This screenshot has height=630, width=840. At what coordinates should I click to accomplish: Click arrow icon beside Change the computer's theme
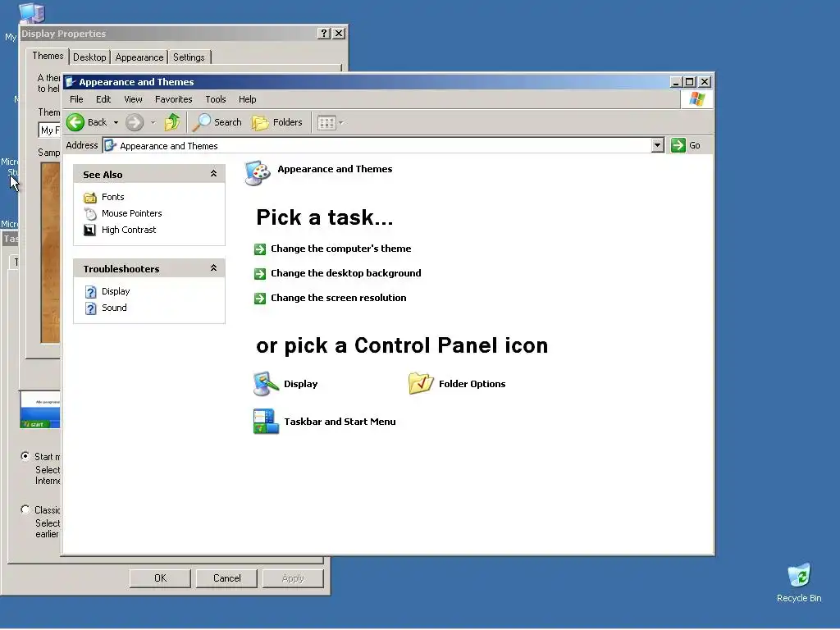click(260, 249)
